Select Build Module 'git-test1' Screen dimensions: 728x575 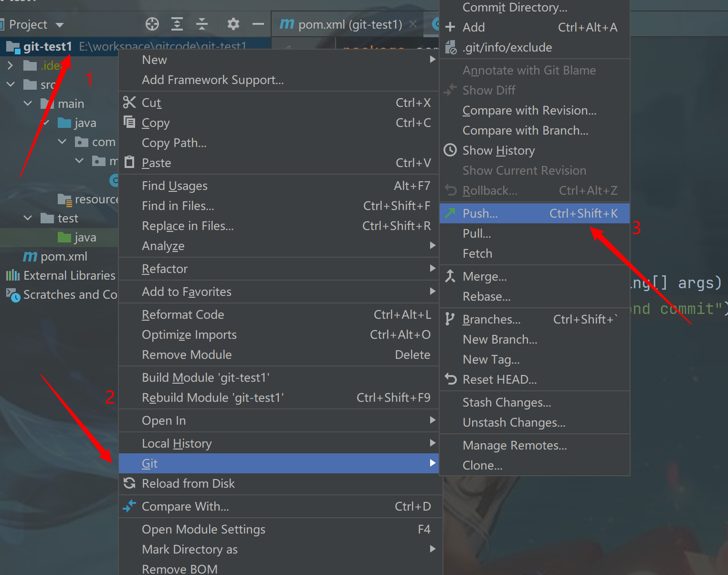pyautogui.click(x=279, y=377)
